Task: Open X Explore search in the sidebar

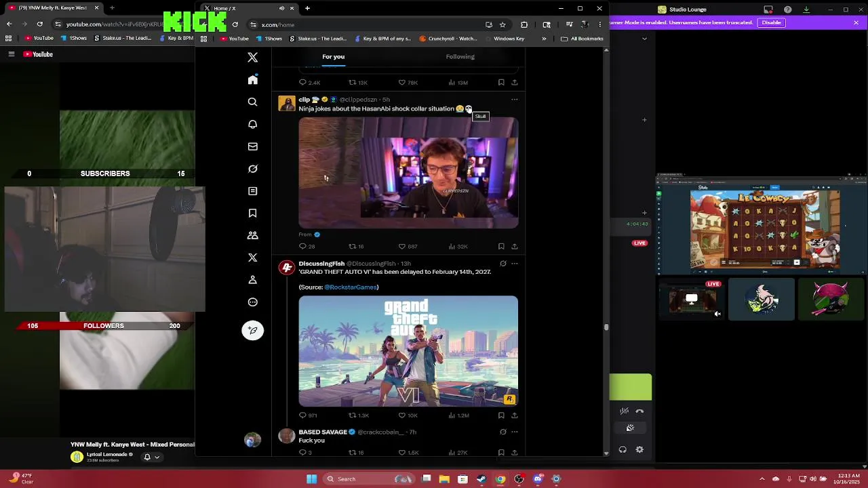Action: pos(252,102)
